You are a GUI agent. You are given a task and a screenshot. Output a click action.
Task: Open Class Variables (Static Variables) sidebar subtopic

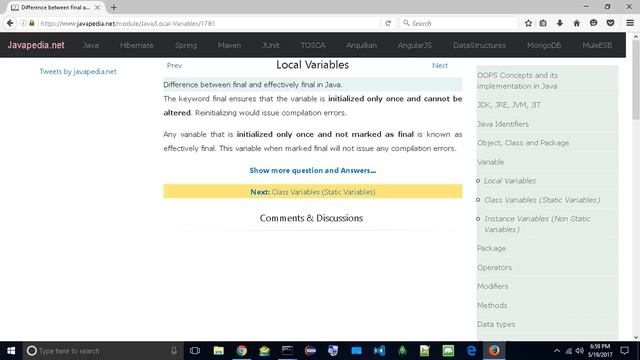click(542, 200)
